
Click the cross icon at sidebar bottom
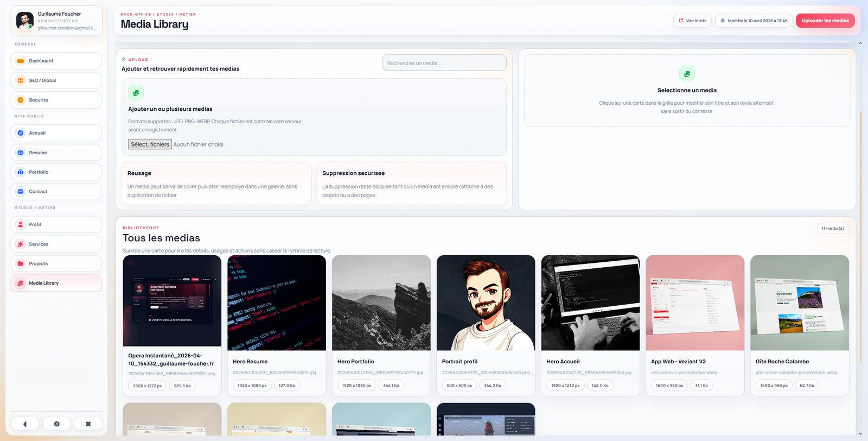pos(88,424)
